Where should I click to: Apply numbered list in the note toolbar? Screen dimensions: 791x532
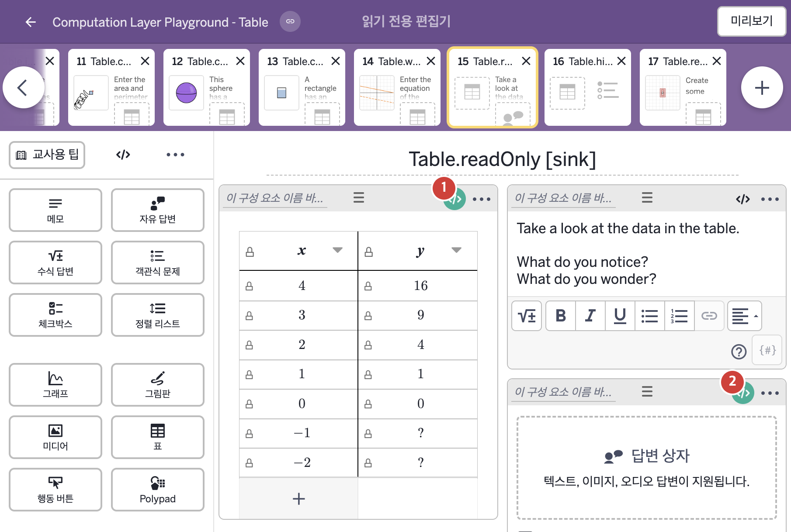(680, 315)
